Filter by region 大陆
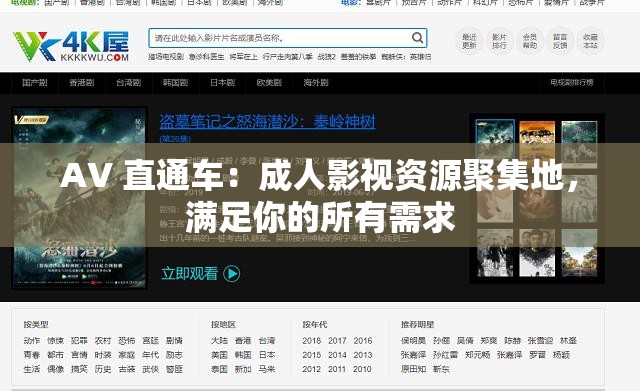640x391 pixels. [219, 341]
